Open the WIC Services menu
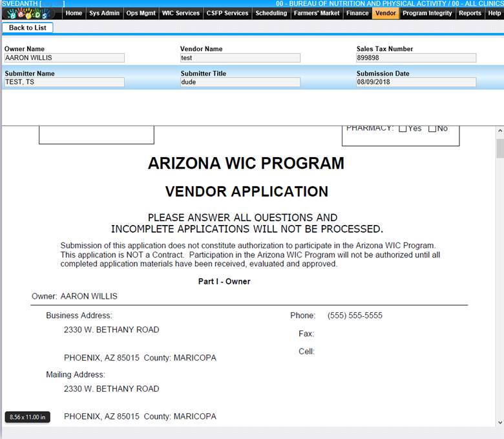The width and height of the screenshot is (504, 439). 181,13
